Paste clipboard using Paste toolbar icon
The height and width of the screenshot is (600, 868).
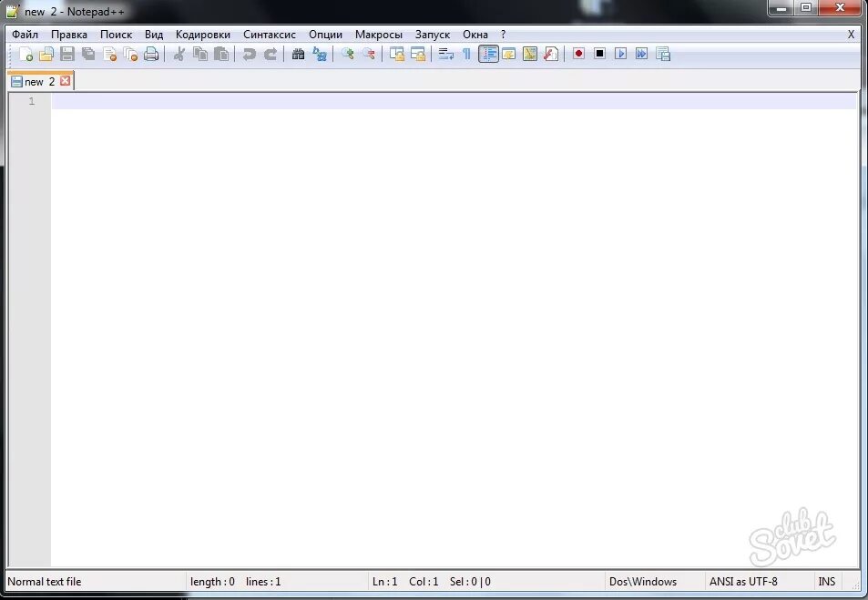[221, 54]
